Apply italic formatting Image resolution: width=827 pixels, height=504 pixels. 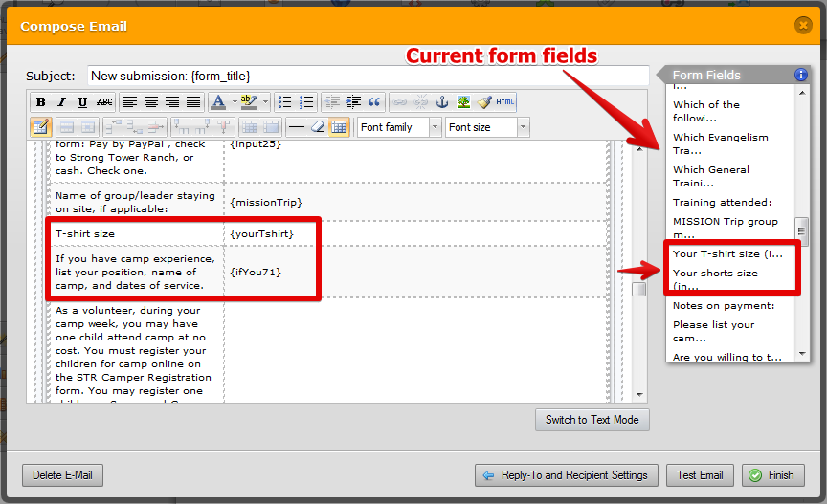tap(61, 102)
